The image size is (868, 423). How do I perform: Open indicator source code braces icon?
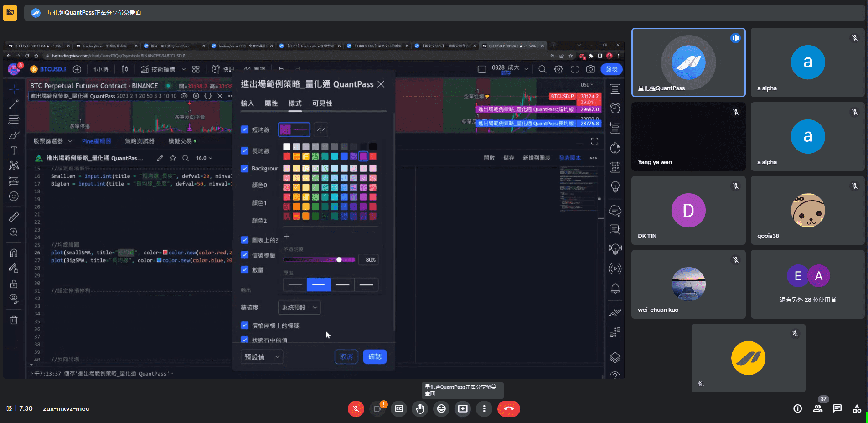[208, 96]
